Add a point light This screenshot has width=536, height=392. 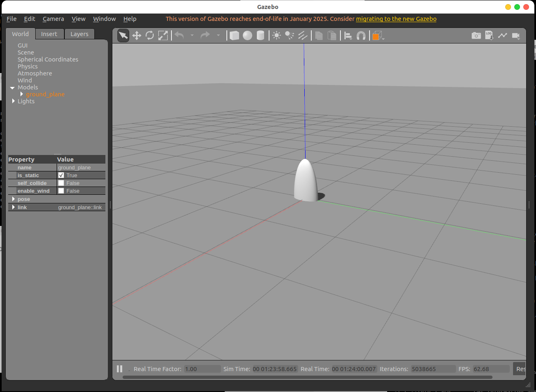(x=277, y=36)
